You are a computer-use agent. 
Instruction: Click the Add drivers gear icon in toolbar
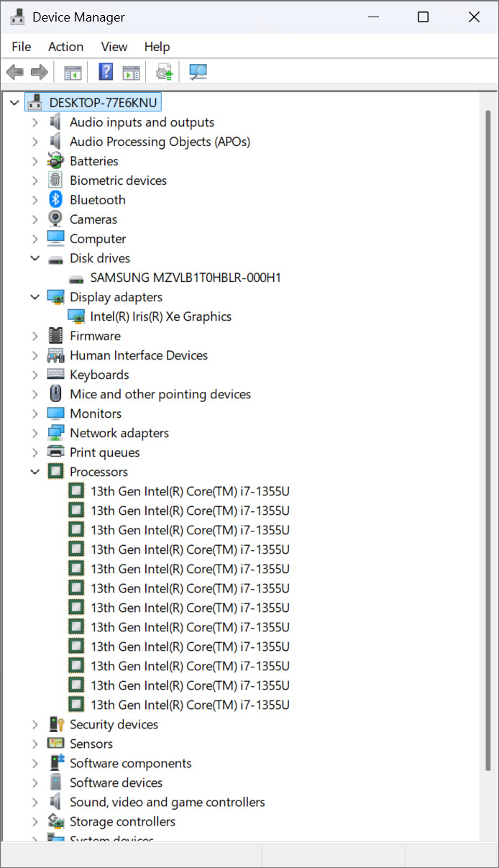point(165,72)
